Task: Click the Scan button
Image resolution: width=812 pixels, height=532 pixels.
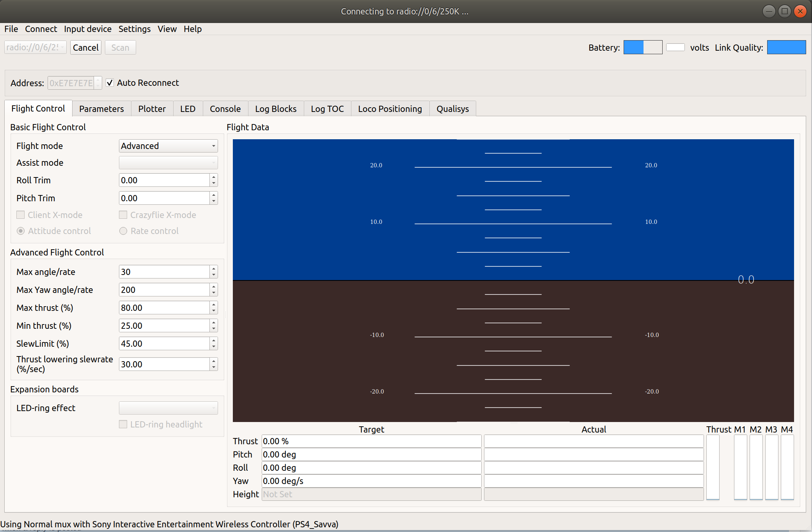Action: click(120, 48)
